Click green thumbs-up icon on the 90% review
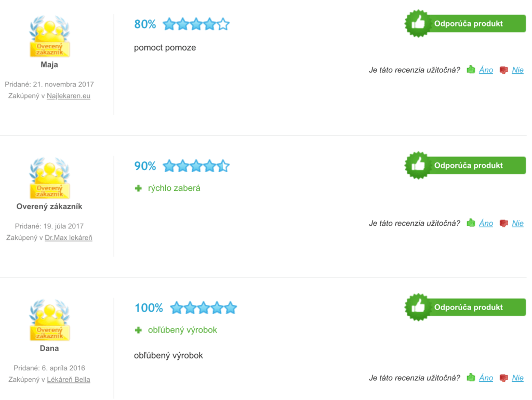The height and width of the screenshot is (400, 532). [471, 223]
